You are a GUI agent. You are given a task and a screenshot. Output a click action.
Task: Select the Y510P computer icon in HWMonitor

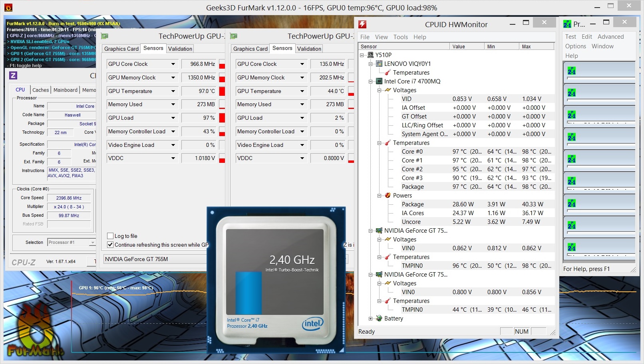(371, 55)
